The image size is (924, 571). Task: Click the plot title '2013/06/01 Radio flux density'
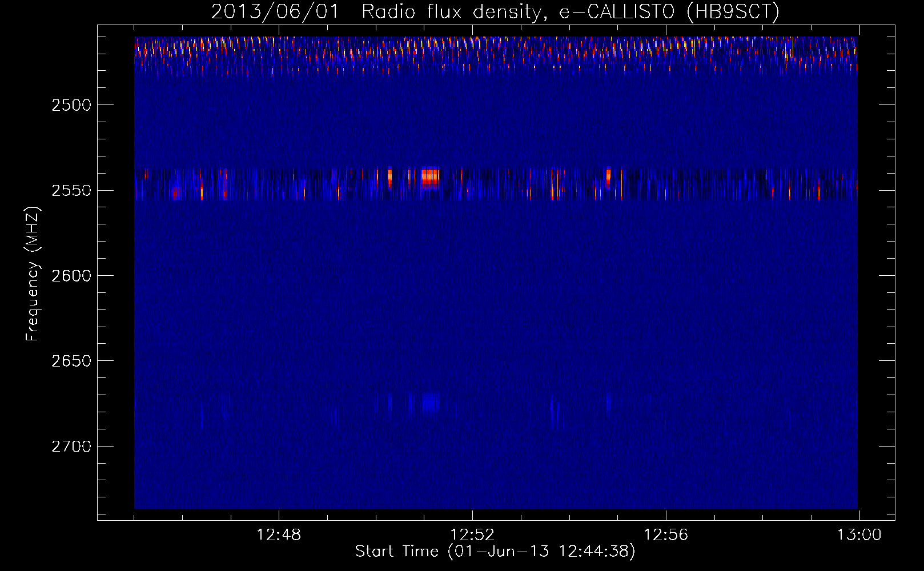pos(377,11)
